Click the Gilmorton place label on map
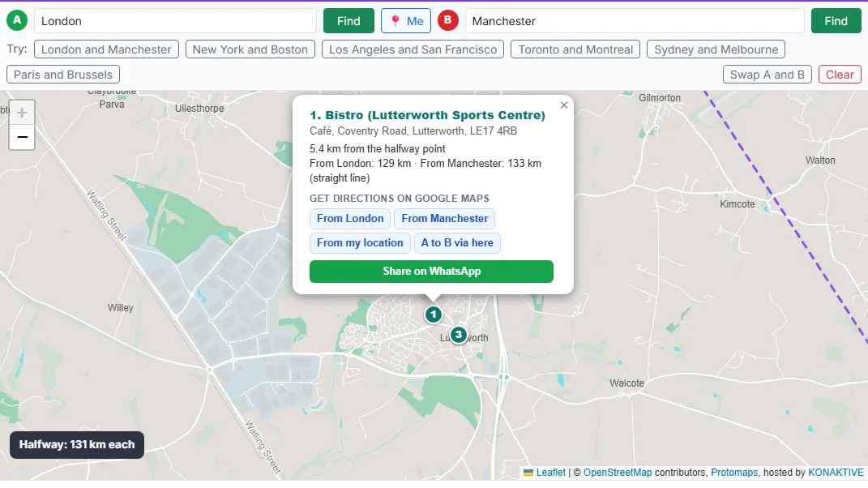Screen dimensions: 868x488 660,98
